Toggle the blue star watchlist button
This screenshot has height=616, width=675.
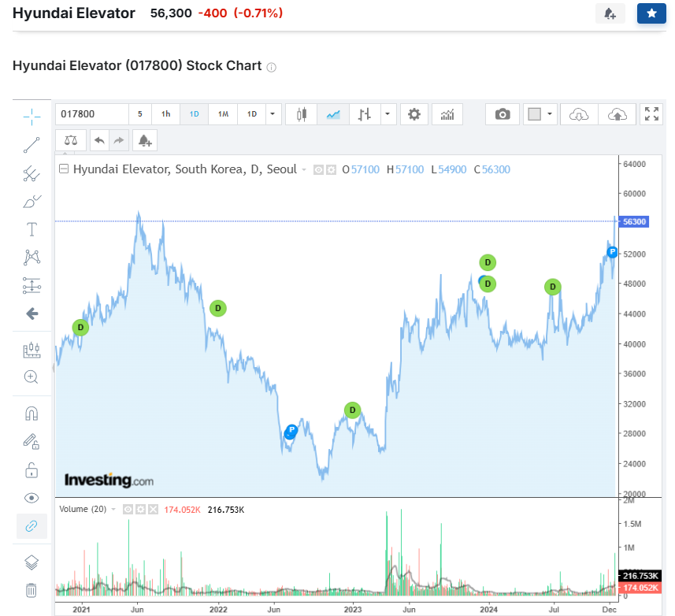[651, 13]
